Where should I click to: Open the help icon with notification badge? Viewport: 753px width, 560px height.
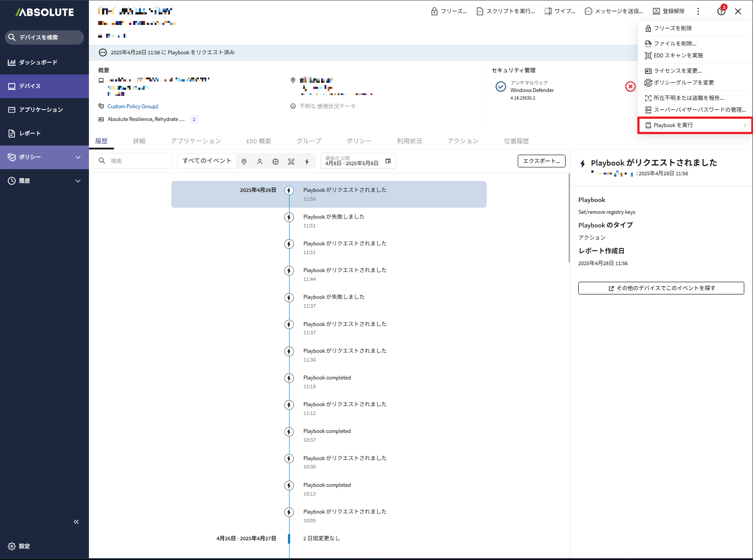[x=721, y=11]
